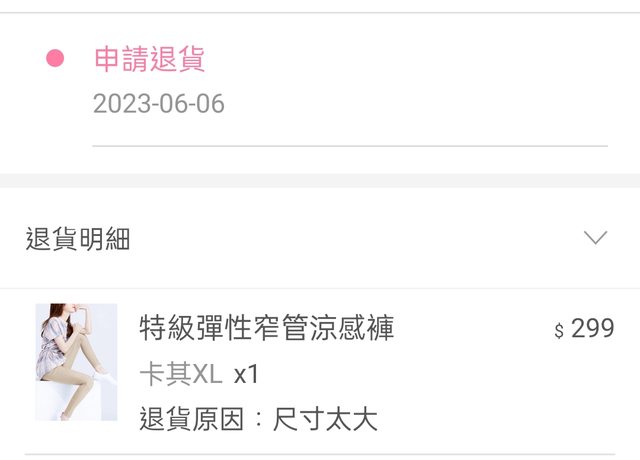Screen dimensions: 640x460
Task: Select the 退貨原因 label text
Action: pos(192,419)
